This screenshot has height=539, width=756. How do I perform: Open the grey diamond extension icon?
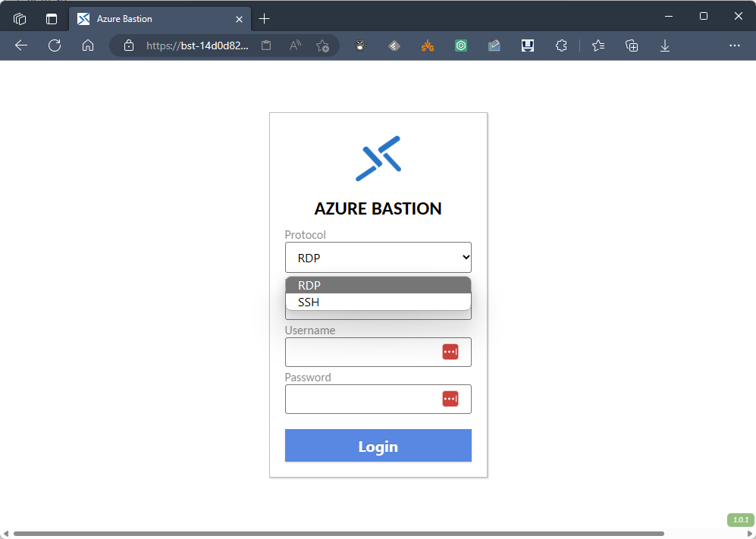coord(394,45)
